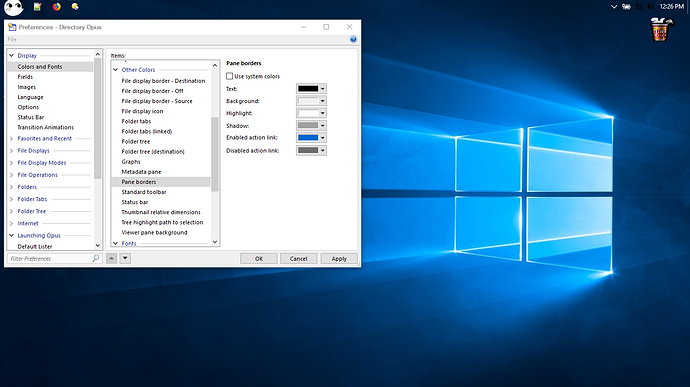Image resolution: width=690 pixels, height=387 pixels.
Task: Open the Text color dropdown arrow
Action: (x=323, y=88)
